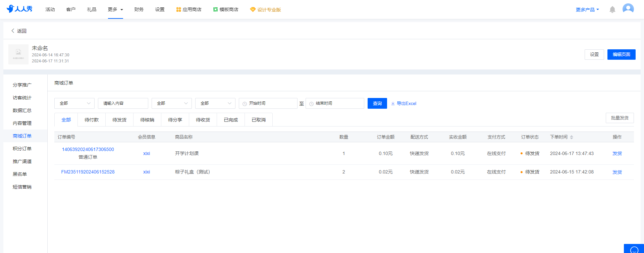Image resolution: width=644 pixels, height=253 pixels.
Task: Click 开学计划课 product name
Action: tap(187, 153)
